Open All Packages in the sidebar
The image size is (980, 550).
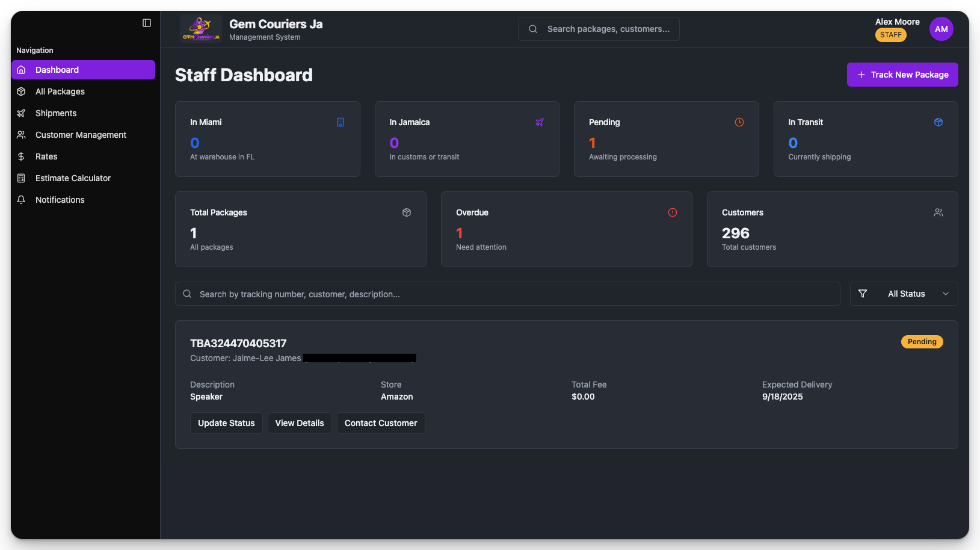click(x=60, y=91)
